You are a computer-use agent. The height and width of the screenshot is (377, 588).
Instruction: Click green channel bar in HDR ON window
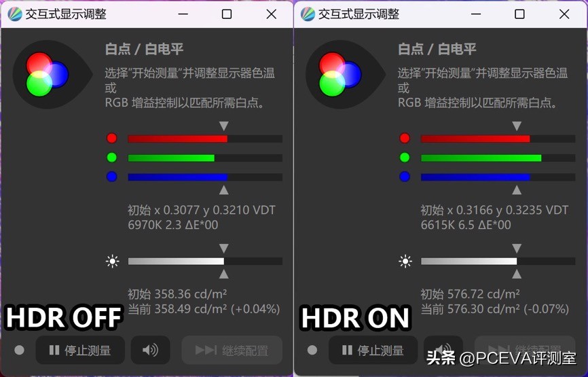(x=498, y=158)
